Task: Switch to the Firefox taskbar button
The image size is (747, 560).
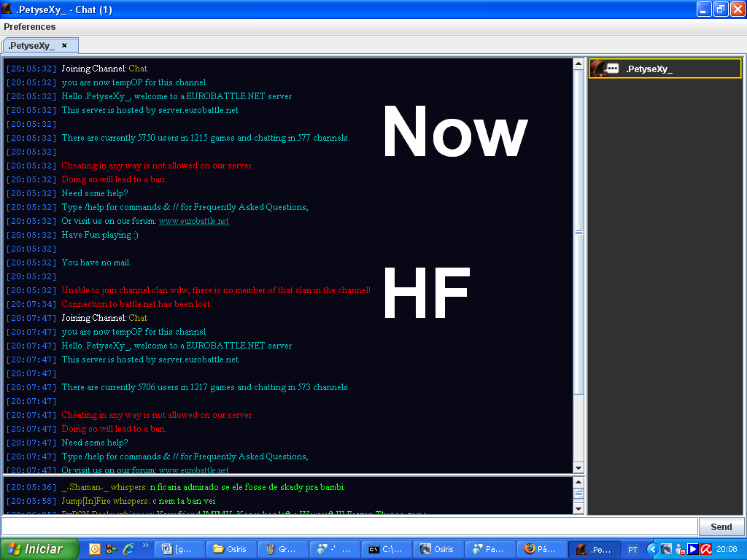Action: click(x=543, y=550)
